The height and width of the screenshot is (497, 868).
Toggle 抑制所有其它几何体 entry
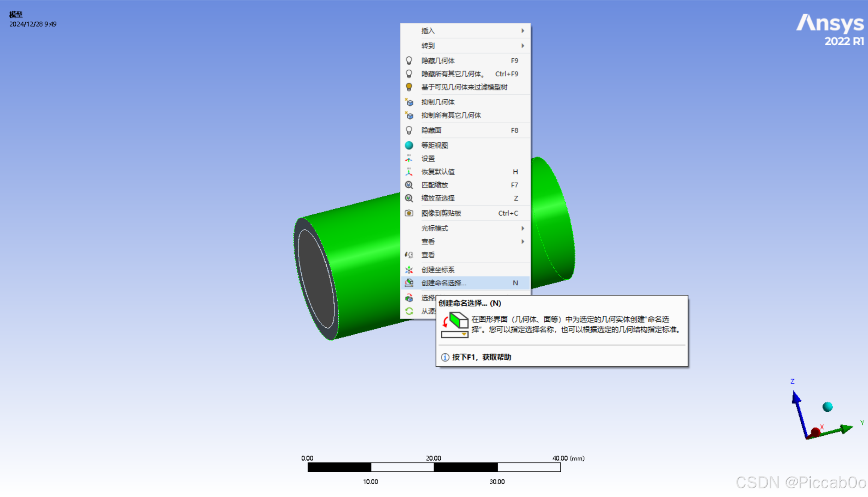pyautogui.click(x=451, y=115)
